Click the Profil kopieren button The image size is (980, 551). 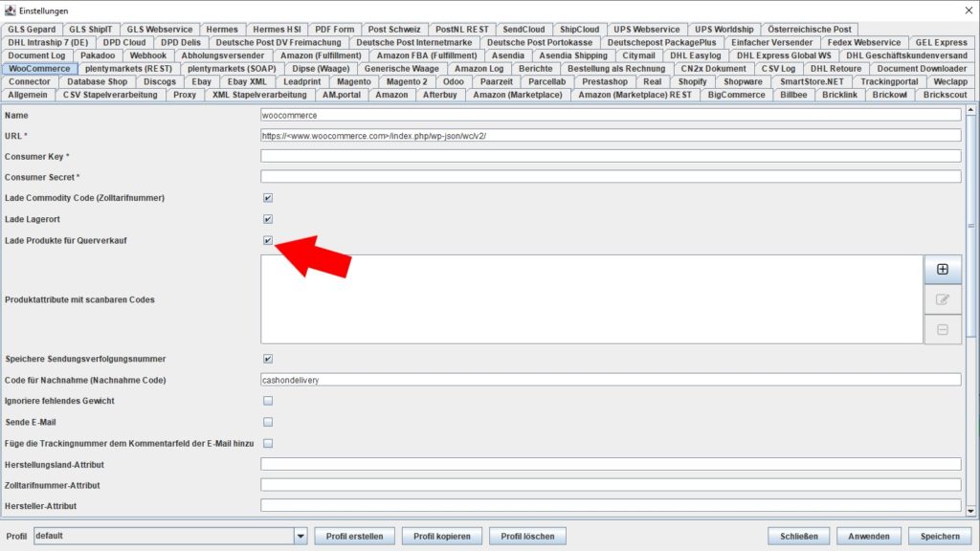(x=442, y=536)
